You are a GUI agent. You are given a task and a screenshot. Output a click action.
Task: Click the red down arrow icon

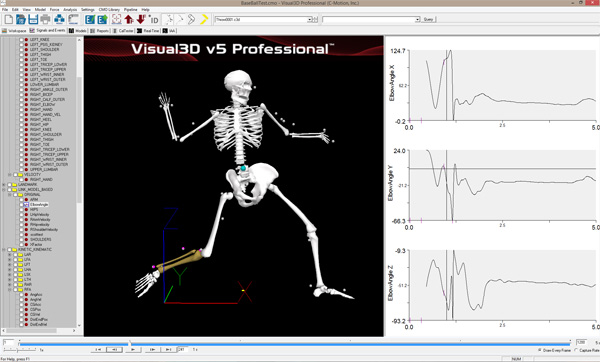[x=141, y=19]
